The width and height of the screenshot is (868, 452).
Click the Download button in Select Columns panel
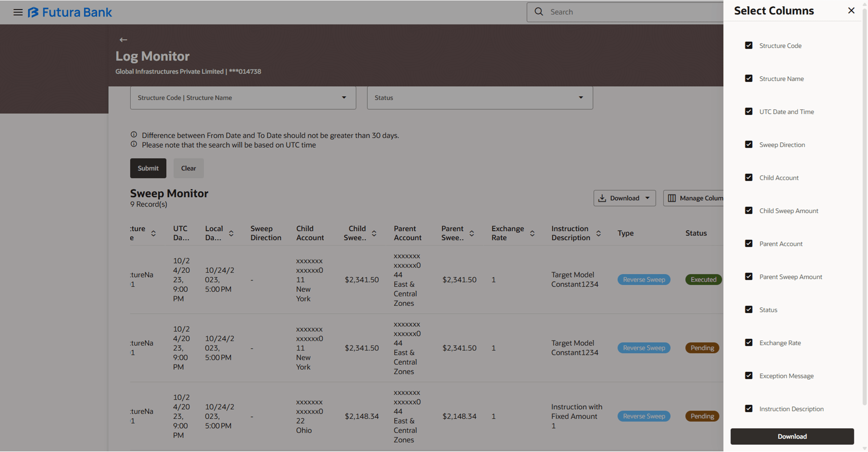(792, 436)
